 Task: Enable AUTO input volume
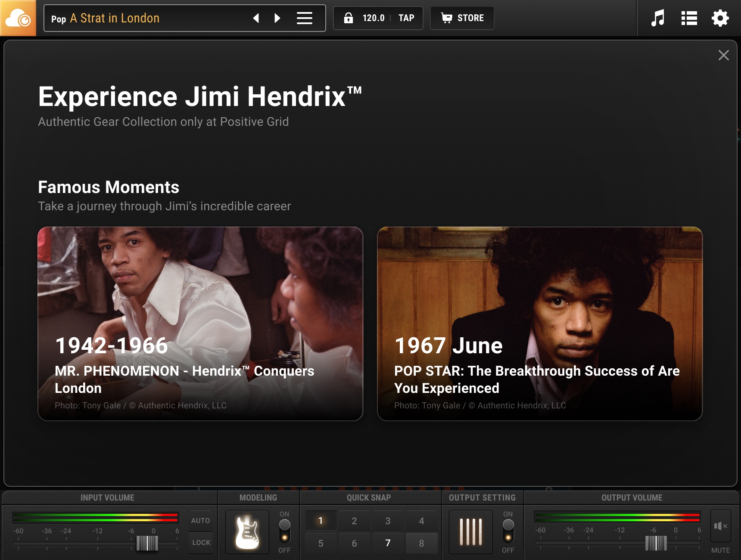pyautogui.click(x=201, y=520)
